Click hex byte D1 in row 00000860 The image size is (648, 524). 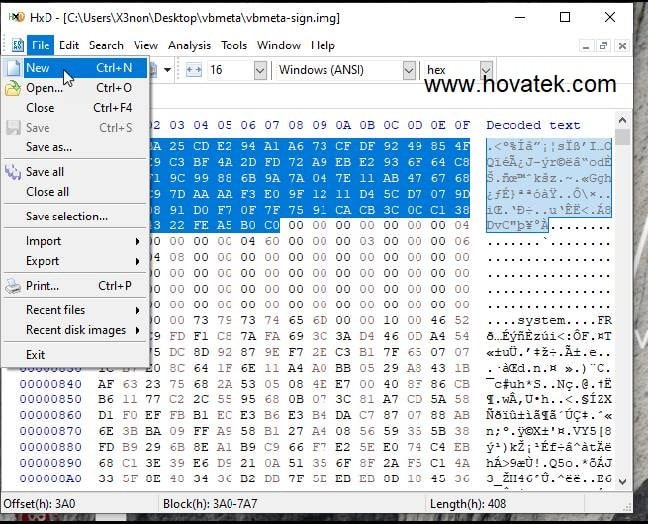pyautogui.click(x=106, y=415)
